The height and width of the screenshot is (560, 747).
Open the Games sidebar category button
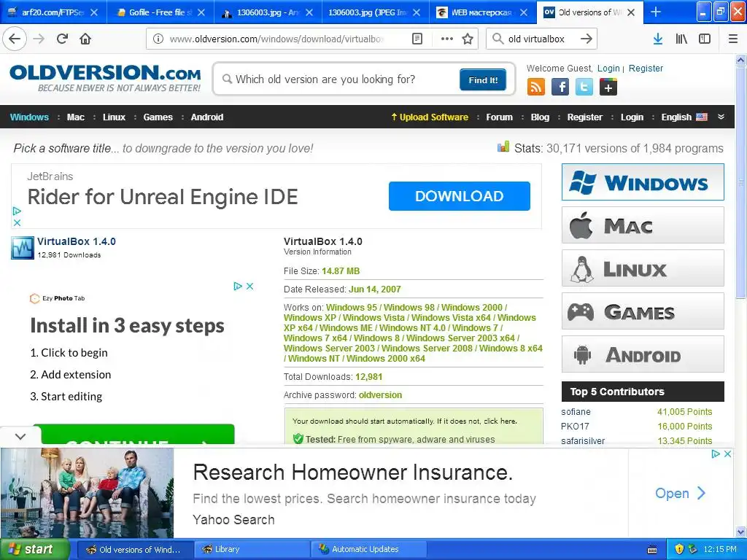(643, 311)
